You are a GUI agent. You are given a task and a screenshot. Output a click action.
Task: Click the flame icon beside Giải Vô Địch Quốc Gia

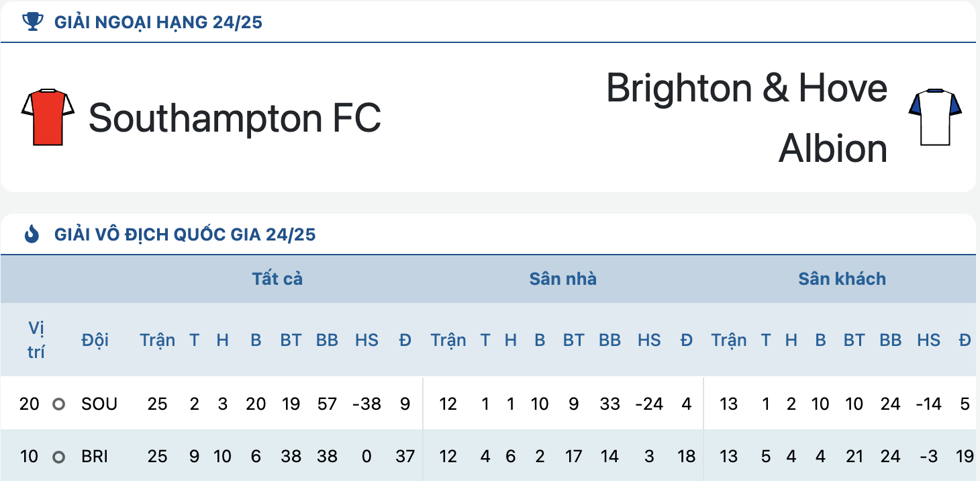(x=32, y=234)
